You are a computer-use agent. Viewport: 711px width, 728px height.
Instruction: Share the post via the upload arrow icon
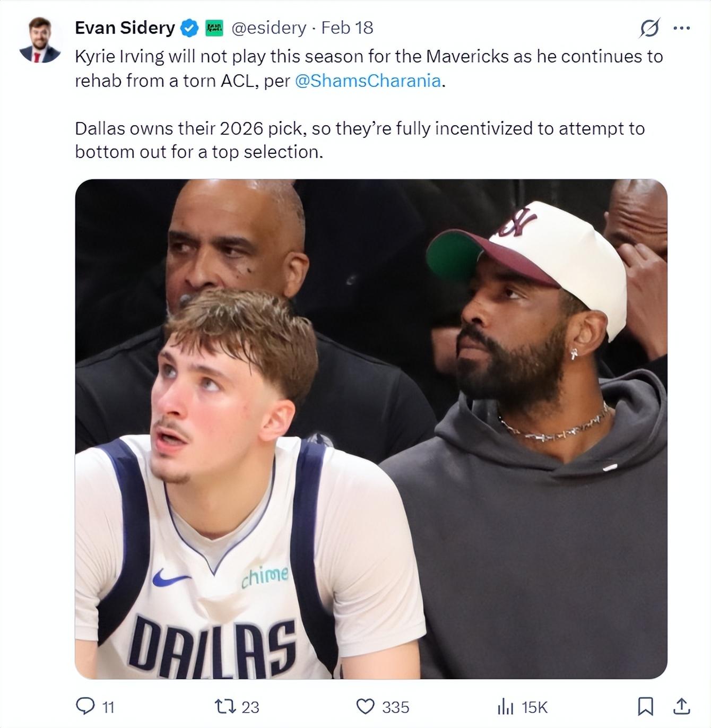[x=681, y=706]
